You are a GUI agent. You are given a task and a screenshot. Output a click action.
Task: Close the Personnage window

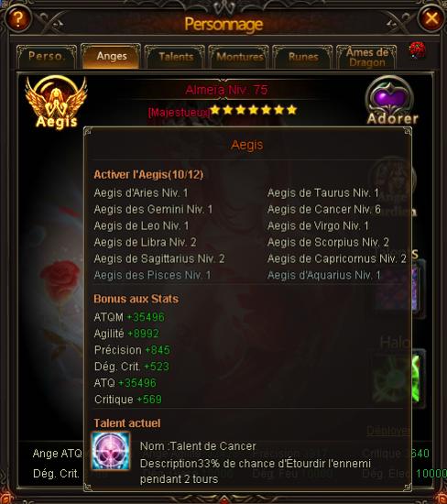[431, 18]
